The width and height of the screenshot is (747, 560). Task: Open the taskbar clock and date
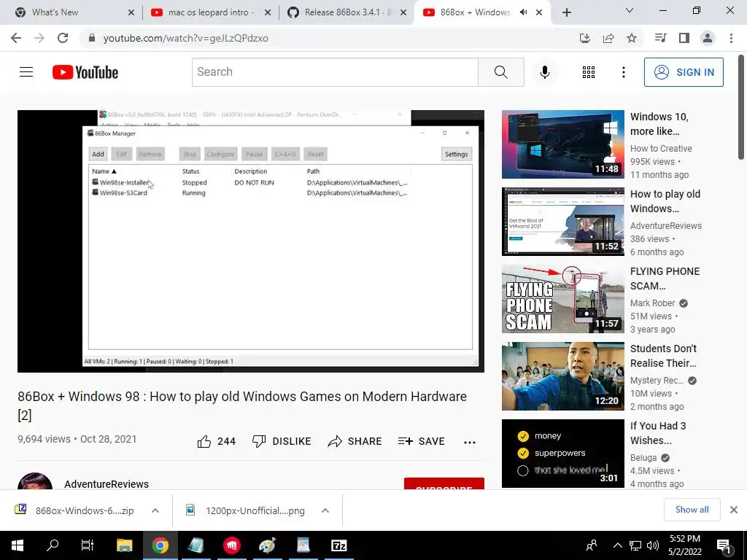pos(684,545)
